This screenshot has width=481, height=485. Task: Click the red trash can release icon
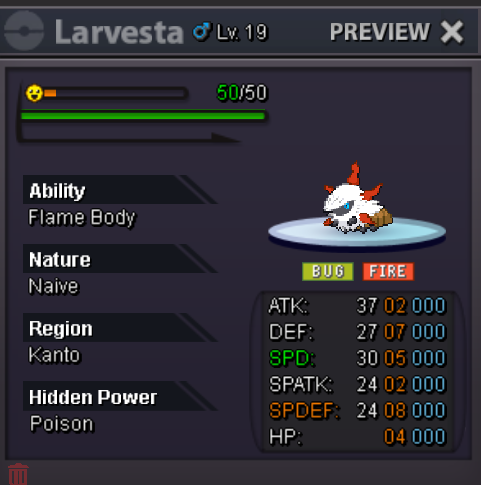18,474
